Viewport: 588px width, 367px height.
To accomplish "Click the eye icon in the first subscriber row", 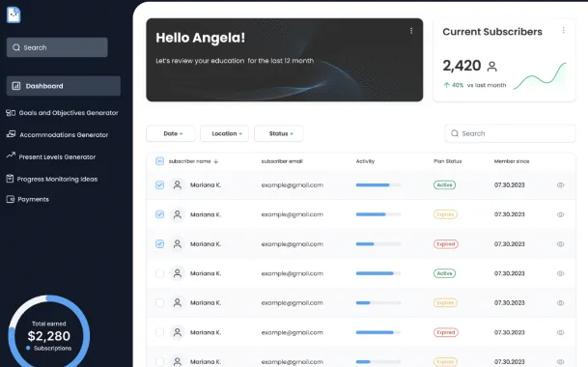I will coord(560,185).
